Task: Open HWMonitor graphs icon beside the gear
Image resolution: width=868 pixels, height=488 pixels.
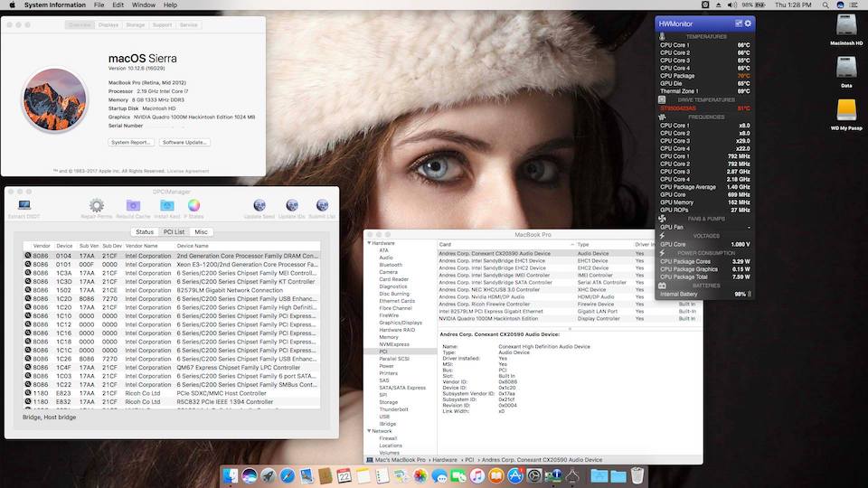Action: point(738,23)
